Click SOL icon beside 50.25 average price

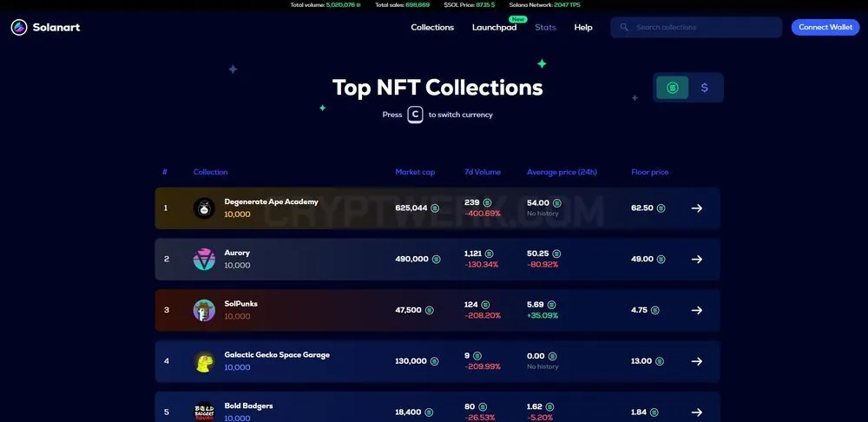(556, 254)
